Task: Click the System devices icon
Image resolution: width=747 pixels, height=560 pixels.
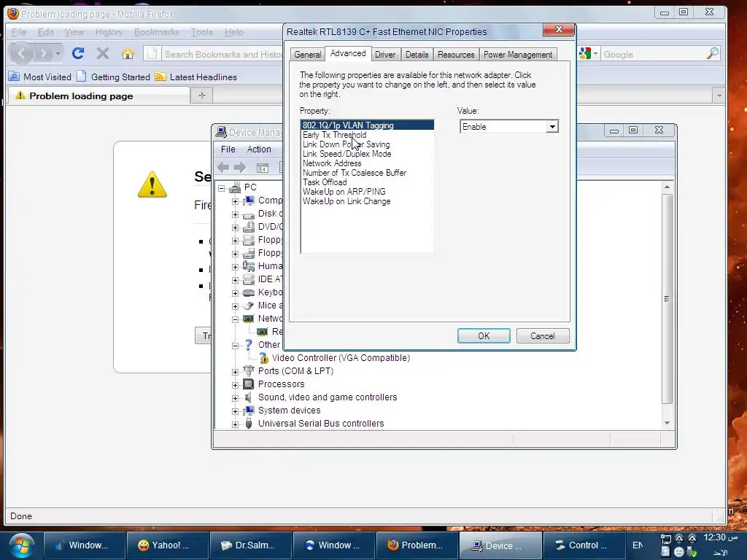Action: [248, 410]
